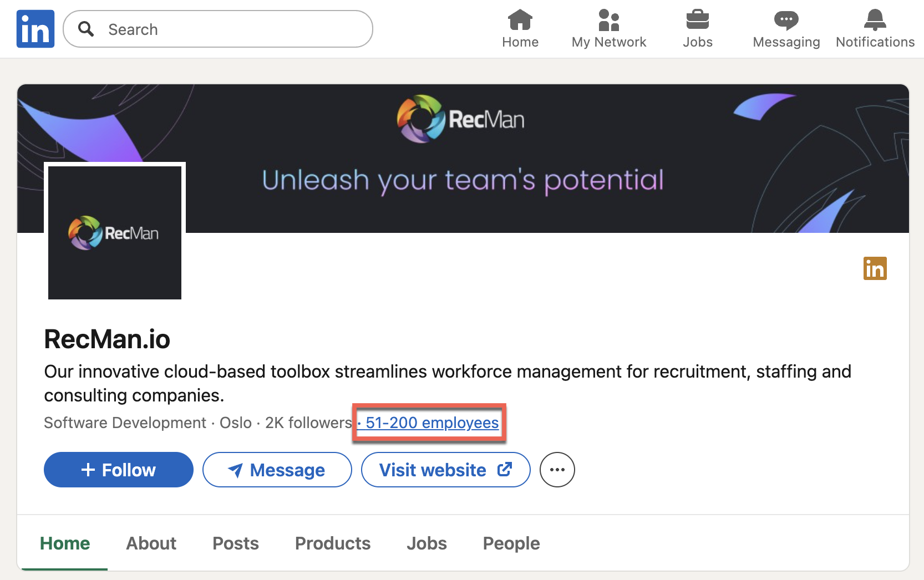This screenshot has width=924, height=580.
Task: Open the 51-200 employees link
Action: click(431, 423)
